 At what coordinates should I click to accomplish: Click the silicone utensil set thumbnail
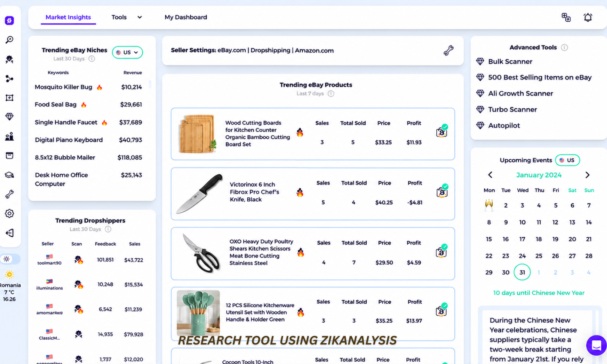198,313
